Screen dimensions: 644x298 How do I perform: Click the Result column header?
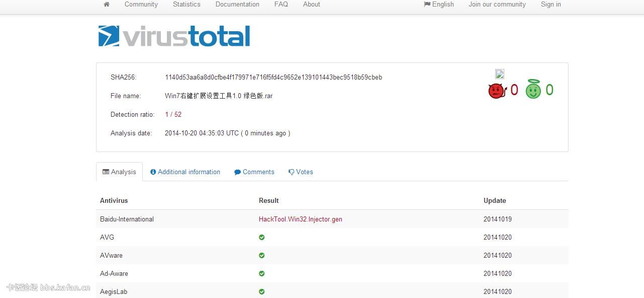(x=269, y=200)
